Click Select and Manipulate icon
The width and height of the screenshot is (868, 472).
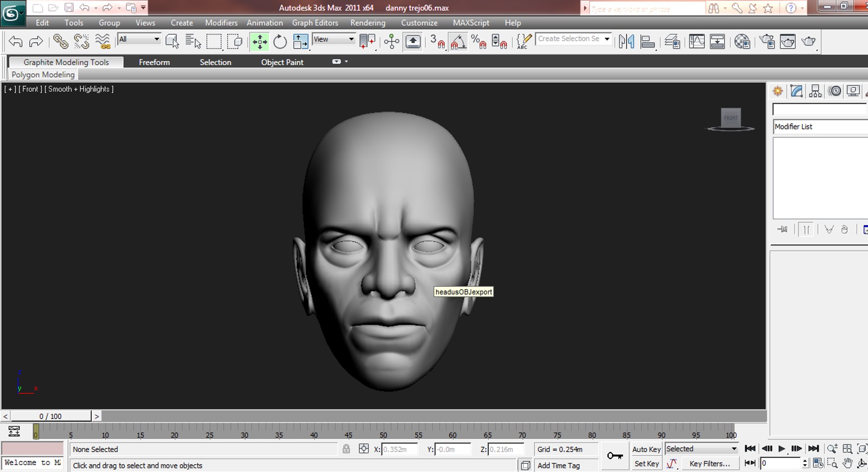[392, 42]
